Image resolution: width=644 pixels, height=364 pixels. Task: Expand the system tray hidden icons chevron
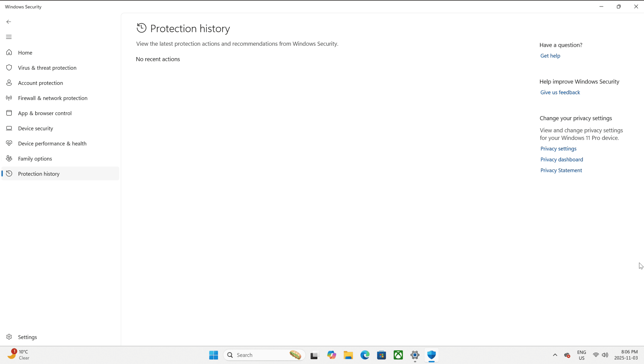tap(555, 355)
